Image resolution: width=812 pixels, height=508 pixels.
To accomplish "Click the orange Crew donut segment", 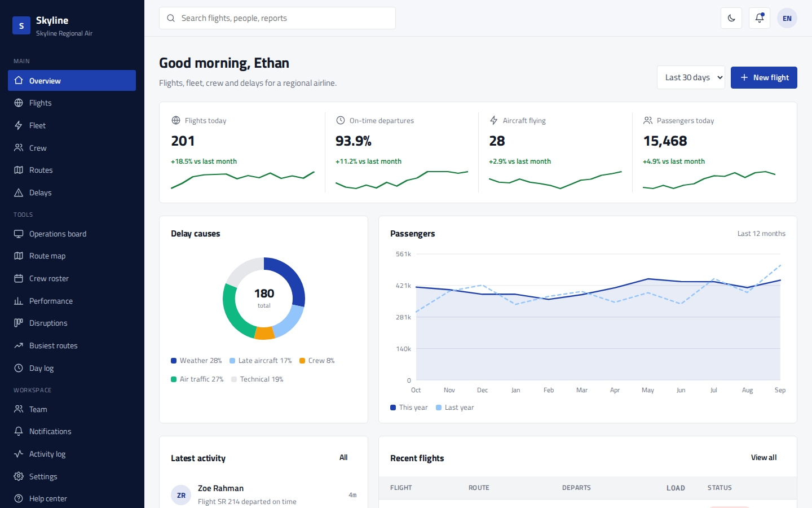I will pos(264,333).
